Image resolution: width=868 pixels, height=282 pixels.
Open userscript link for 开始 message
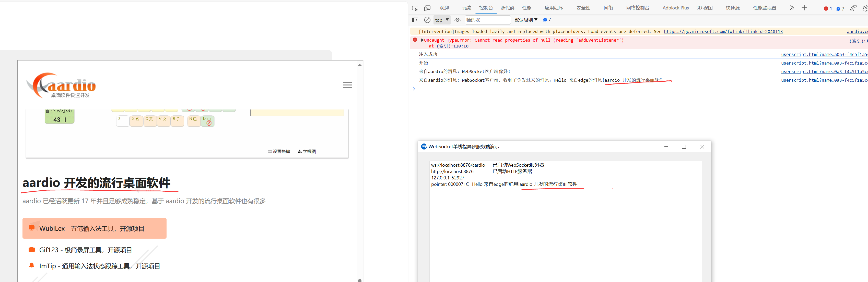[824, 63]
